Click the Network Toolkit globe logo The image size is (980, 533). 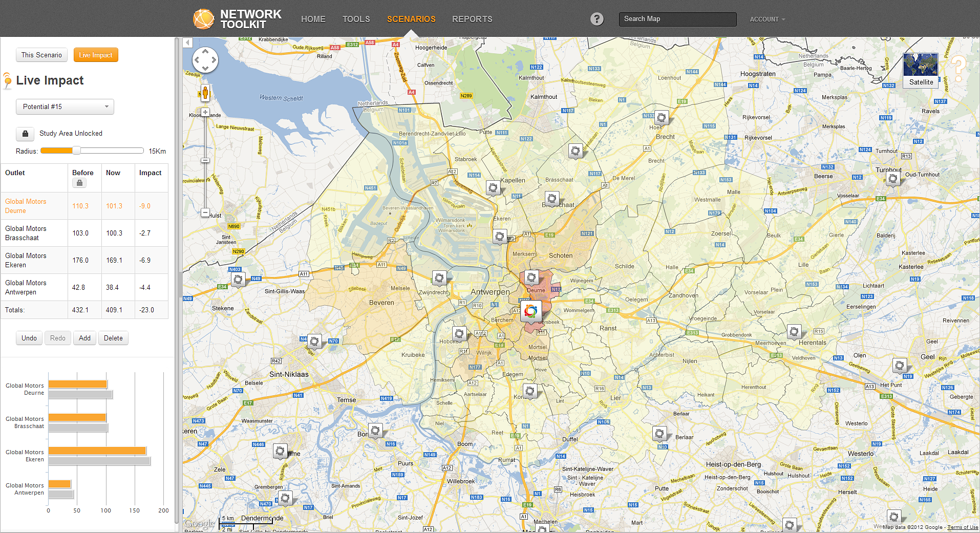click(203, 19)
